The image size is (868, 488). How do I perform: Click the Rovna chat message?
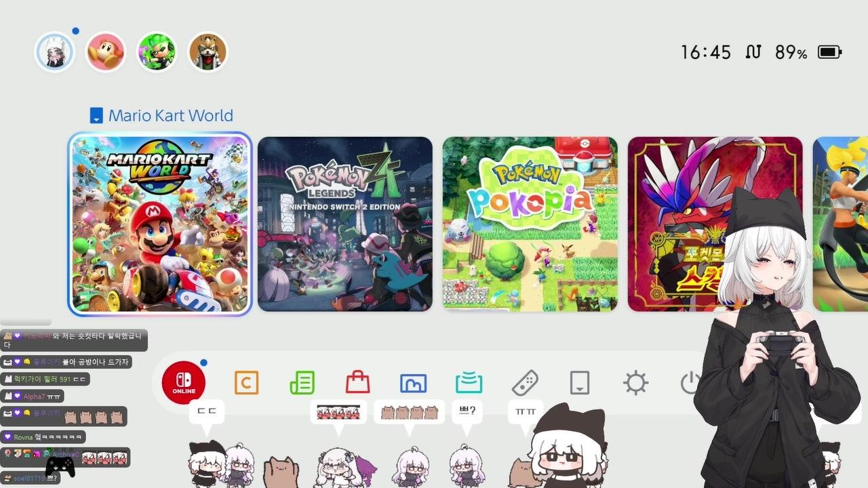coord(44,437)
